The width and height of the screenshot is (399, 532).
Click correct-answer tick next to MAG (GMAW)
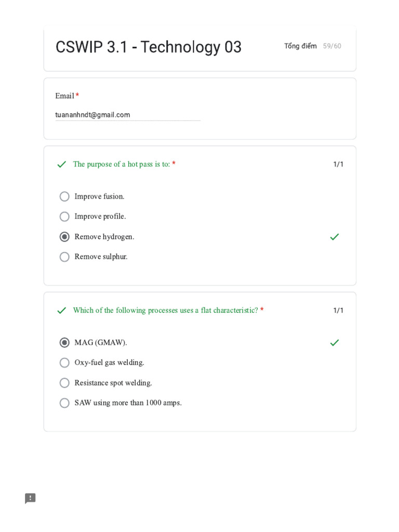click(335, 343)
